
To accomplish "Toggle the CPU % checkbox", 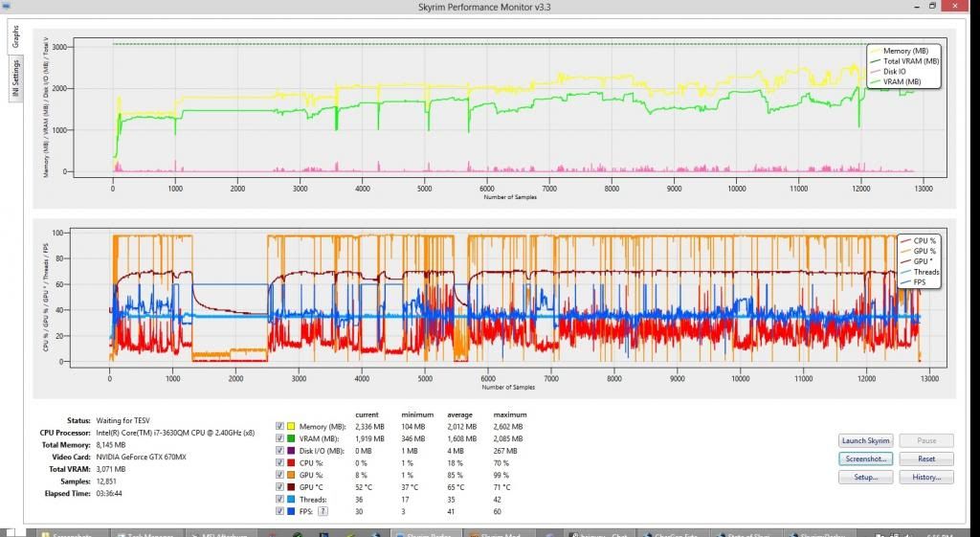I will click(x=280, y=463).
